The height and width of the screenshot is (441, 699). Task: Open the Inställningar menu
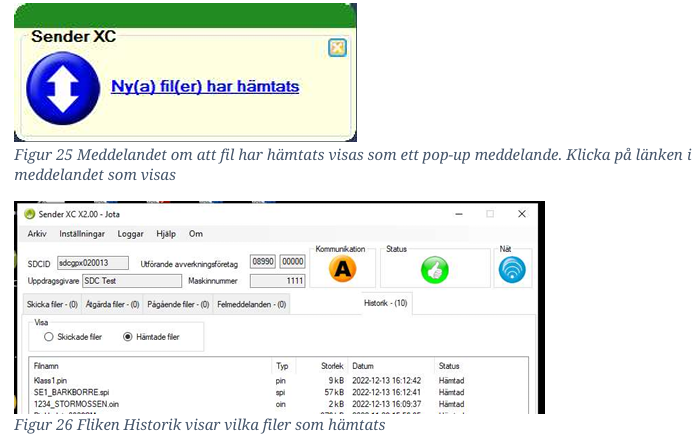pos(82,234)
